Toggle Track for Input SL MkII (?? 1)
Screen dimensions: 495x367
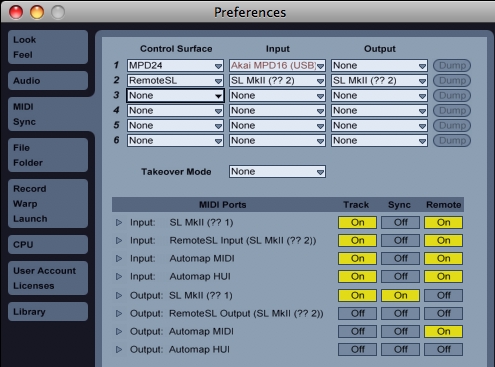357,222
